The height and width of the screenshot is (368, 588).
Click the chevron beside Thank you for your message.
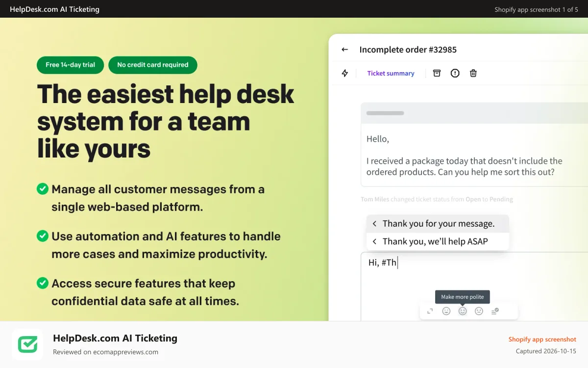coord(374,224)
